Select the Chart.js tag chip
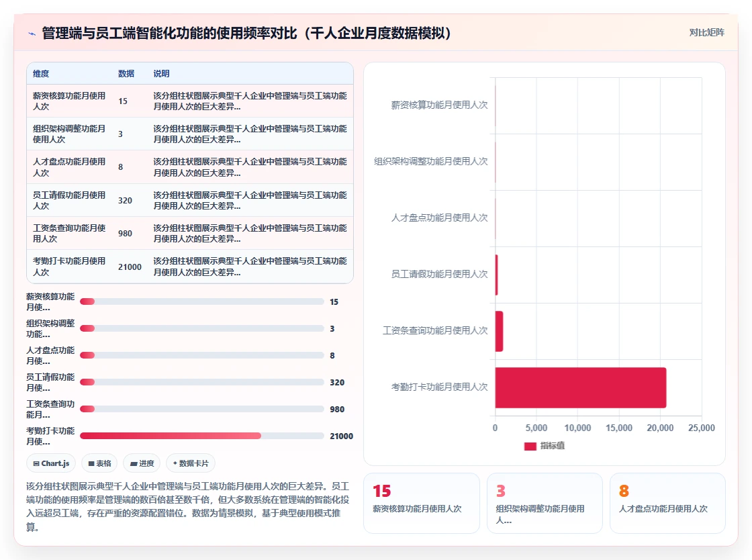Viewport: 752px width, 560px height. (51, 463)
